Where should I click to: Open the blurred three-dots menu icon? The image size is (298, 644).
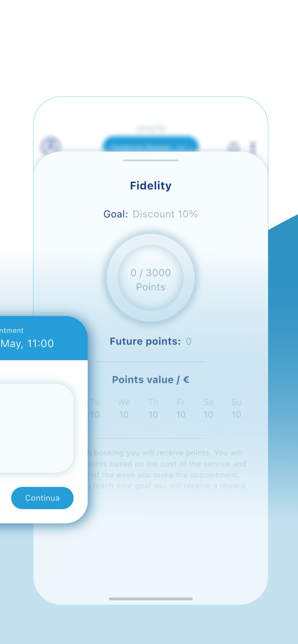[x=253, y=147]
